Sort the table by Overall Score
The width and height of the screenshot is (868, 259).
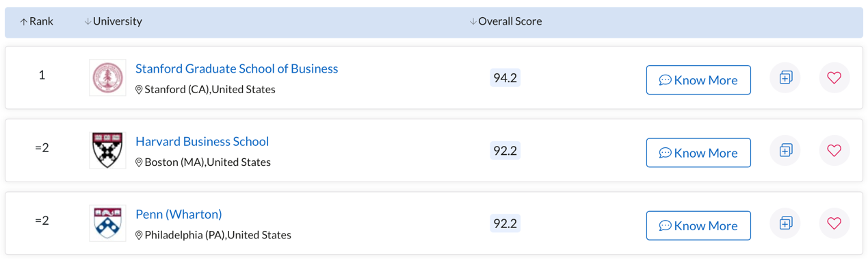(x=505, y=21)
